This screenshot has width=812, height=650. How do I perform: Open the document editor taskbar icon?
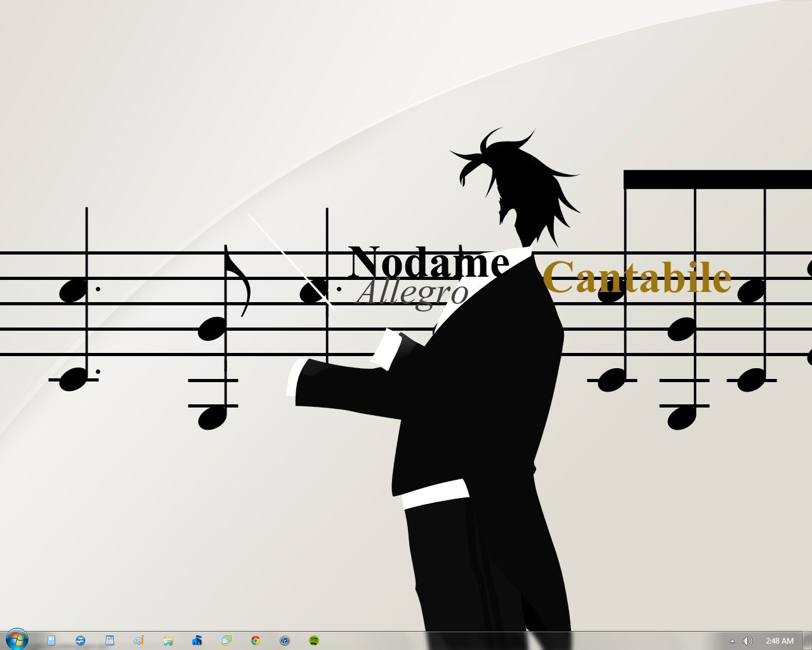pos(110,640)
